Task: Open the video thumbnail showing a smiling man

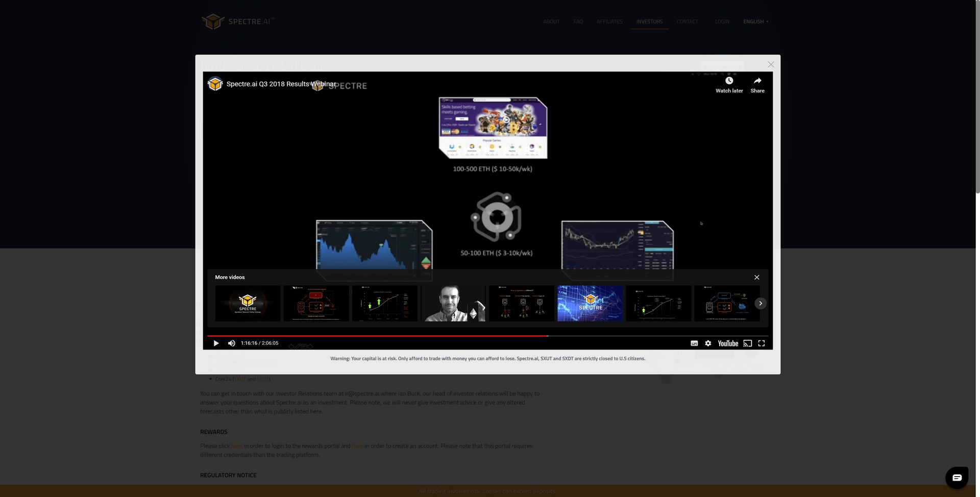Action: click(453, 303)
